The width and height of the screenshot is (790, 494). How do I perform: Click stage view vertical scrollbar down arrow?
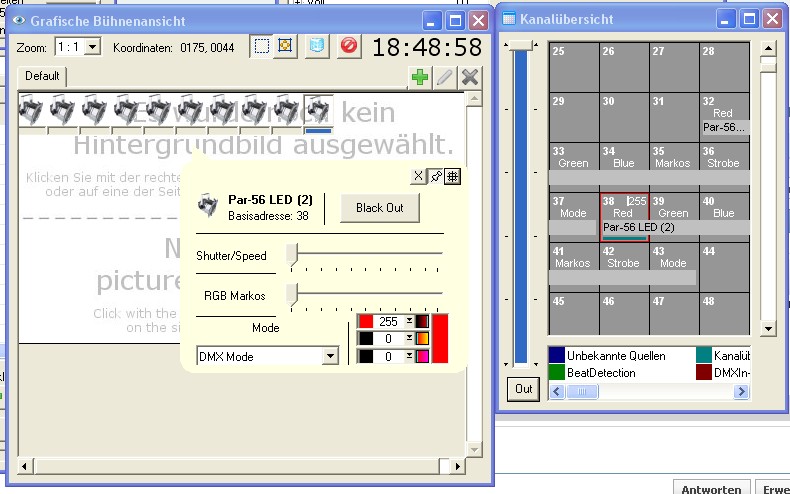pyautogui.click(x=474, y=449)
